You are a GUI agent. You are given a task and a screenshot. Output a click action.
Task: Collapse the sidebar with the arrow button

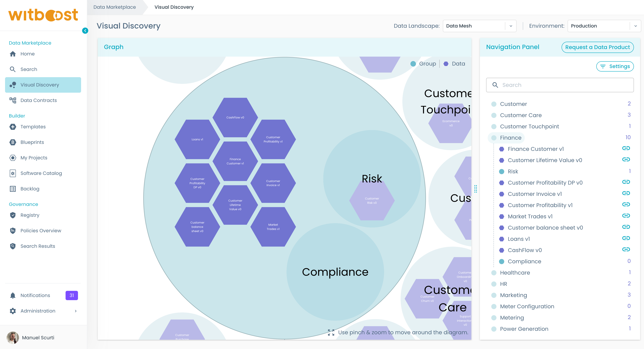[x=85, y=30]
